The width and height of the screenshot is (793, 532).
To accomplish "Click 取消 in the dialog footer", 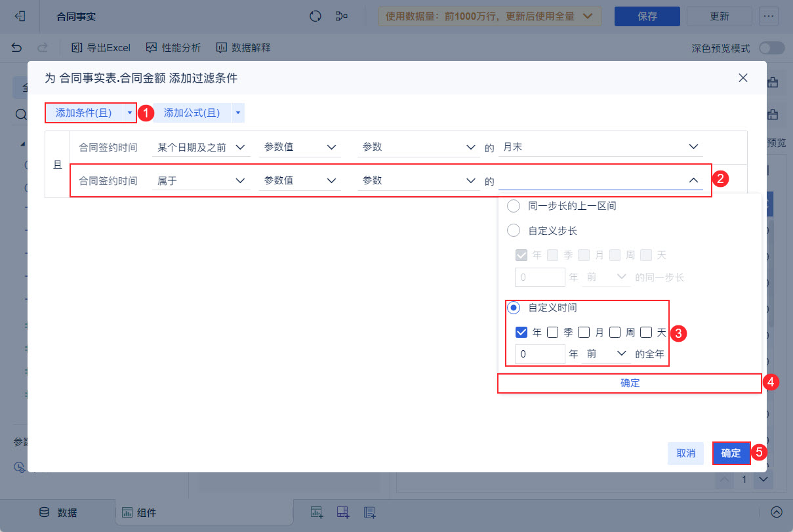I will (x=686, y=453).
